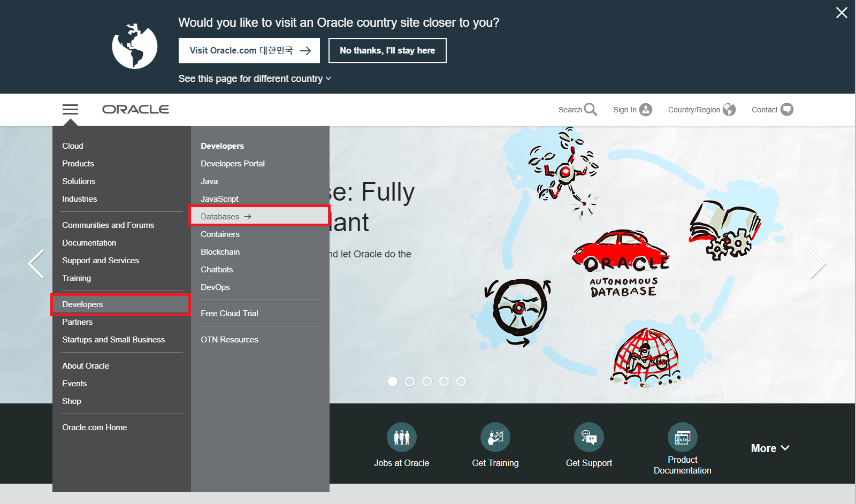
Task: Open the Containers submenu link
Action: tap(220, 234)
